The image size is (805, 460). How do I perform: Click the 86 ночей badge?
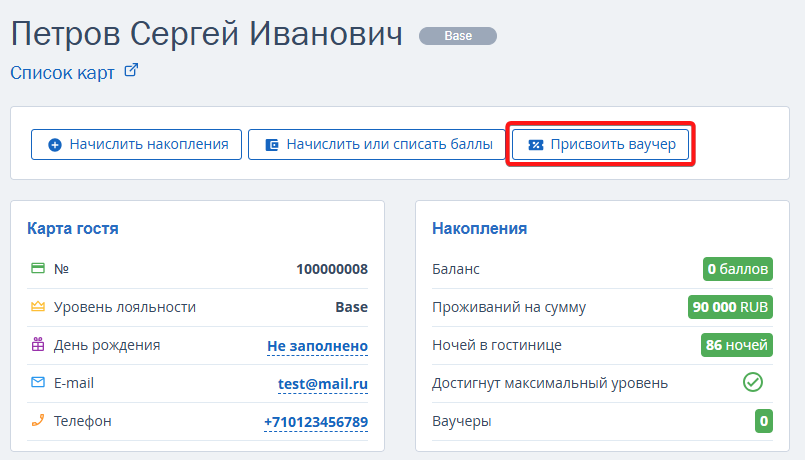(737, 345)
